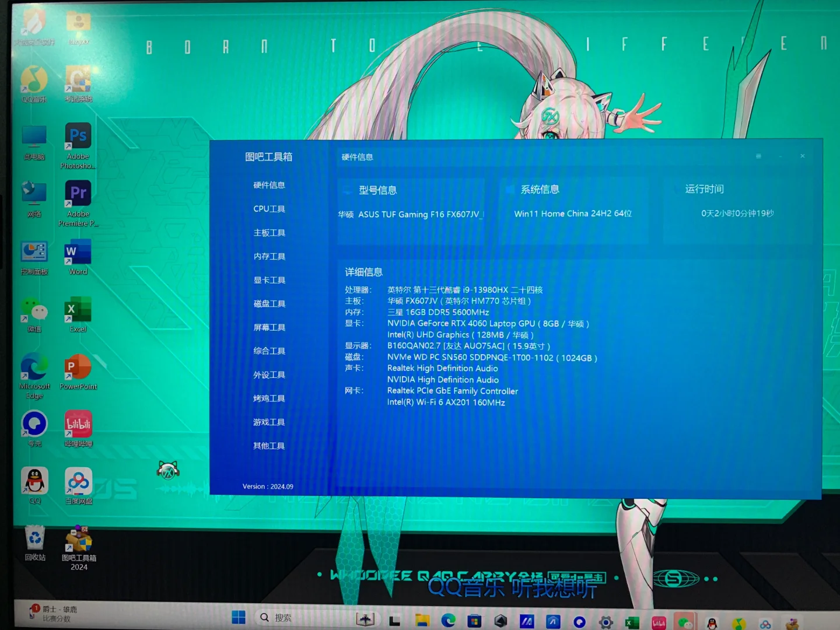Viewport: 840px width, 630px height.
Task: Open 图吧工具箱 2024 desktop icon
Action: point(78,538)
